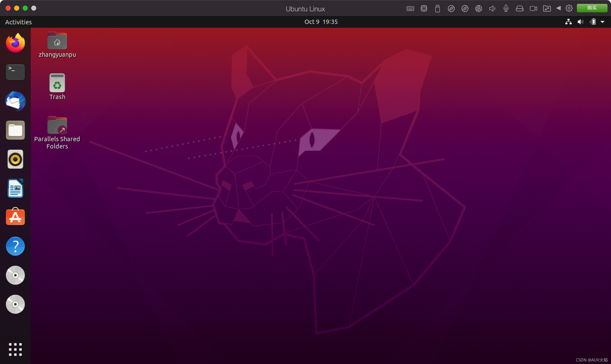
Task: Click the first mounted disc icon in the dock
Action: click(x=15, y=275)
